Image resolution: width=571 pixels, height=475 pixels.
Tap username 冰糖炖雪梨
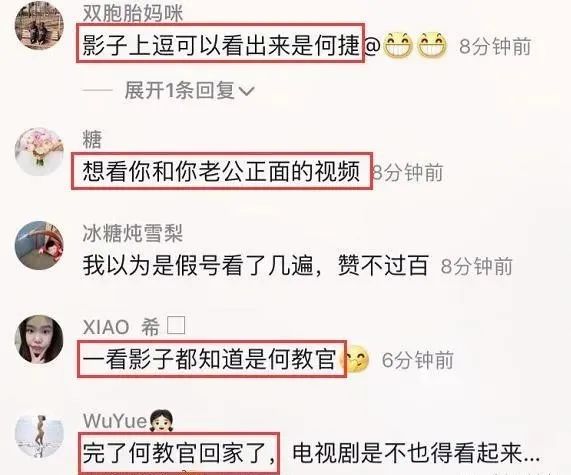[x=133, y=233]
